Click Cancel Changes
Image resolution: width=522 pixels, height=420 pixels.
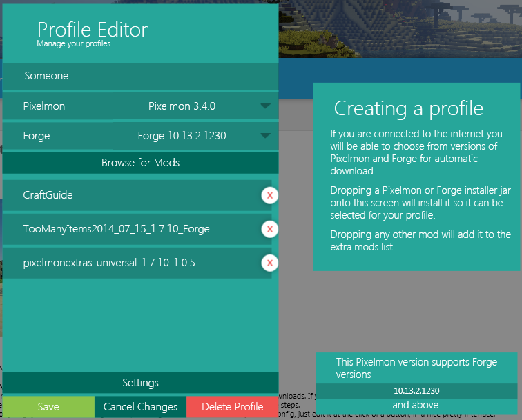pos(140,407)
